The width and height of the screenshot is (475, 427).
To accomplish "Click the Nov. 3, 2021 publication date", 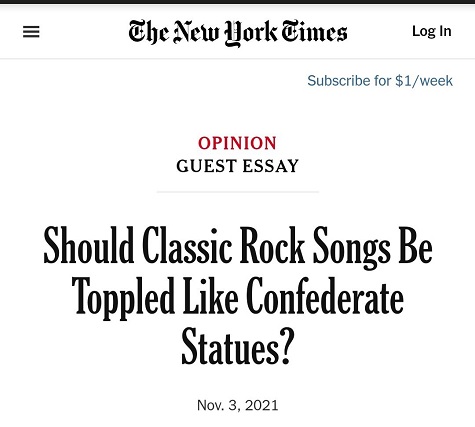I will (x=238, y=405).
